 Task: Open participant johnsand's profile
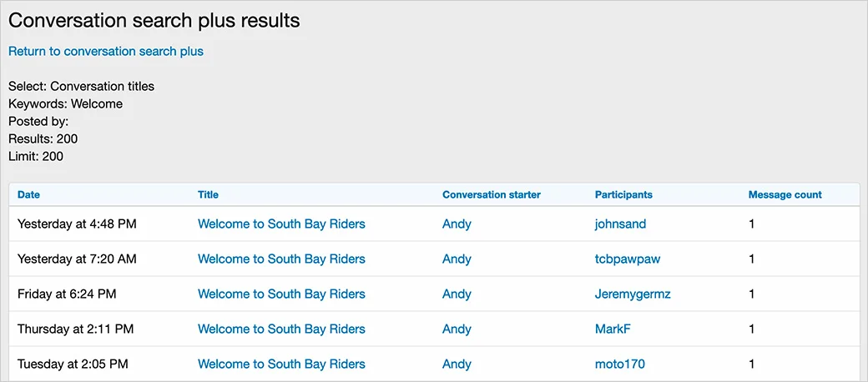coord(620,224)
